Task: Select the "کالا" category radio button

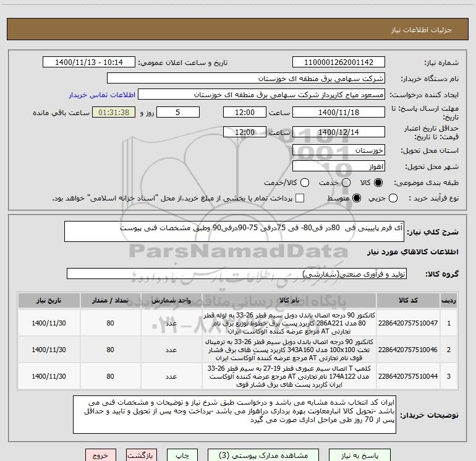Action: 378,183
